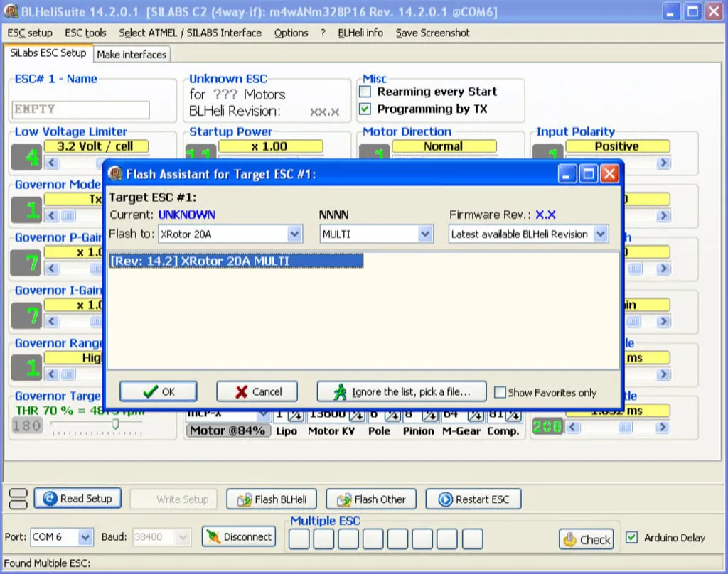Click the Restart ESC icon button

tap(446, 499)
